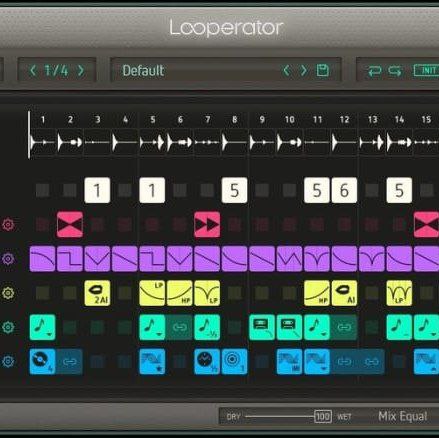Select the yellow notch LP cell at step 7

tap(207, 293)
